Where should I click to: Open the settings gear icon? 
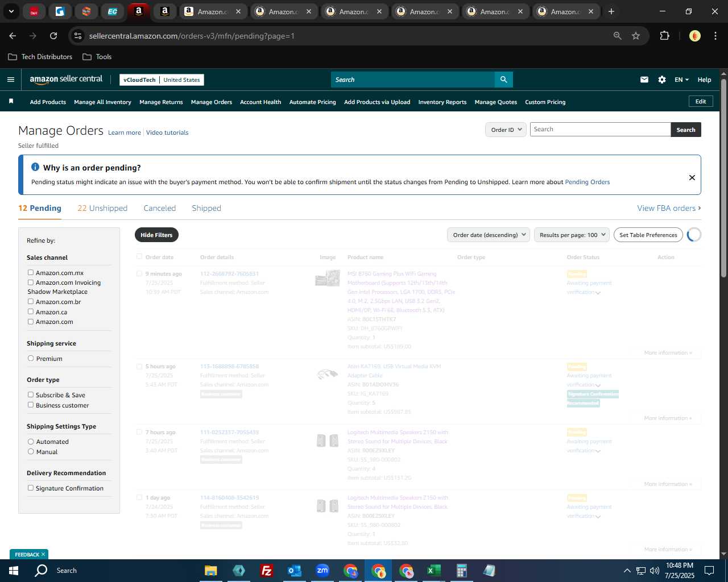[662, 80]
